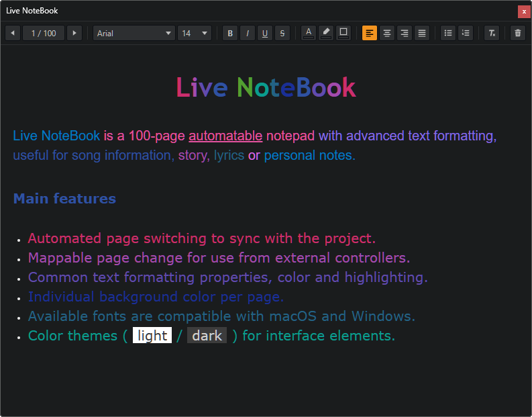Insert a bulleted list

click(448, 34)
